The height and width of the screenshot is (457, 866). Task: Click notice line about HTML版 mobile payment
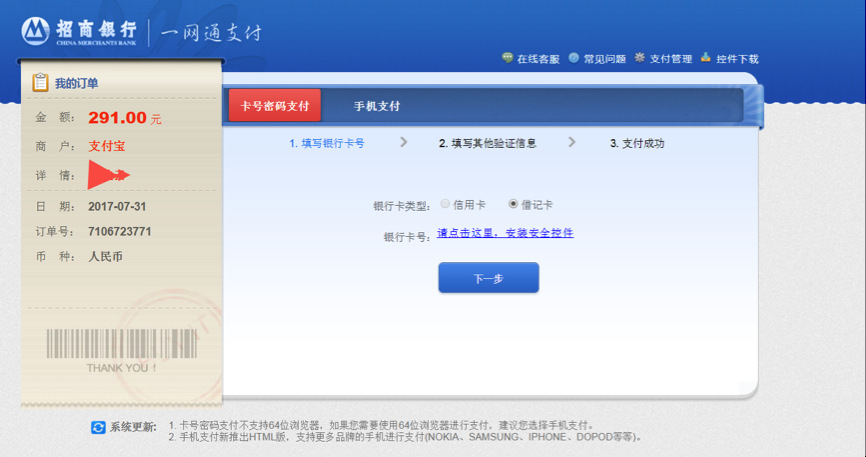pyautogui.click(x=405, y=437)
